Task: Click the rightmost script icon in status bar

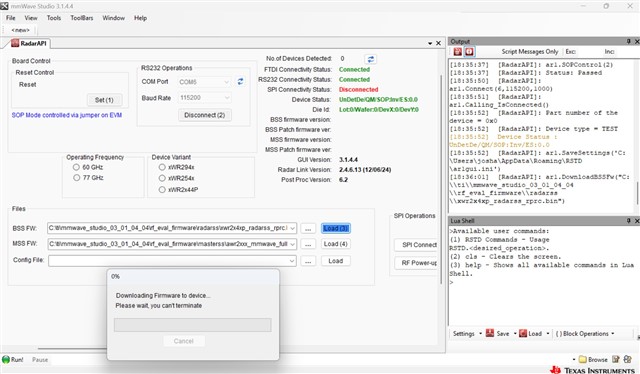Action: [x=627, y=359]
